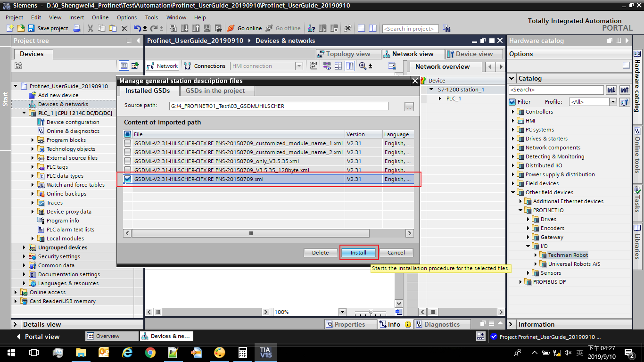This screenshot has height=362, width=644.
Task: Check the customized_module_name_1.xml file checkbox
Action: point(128,143)
